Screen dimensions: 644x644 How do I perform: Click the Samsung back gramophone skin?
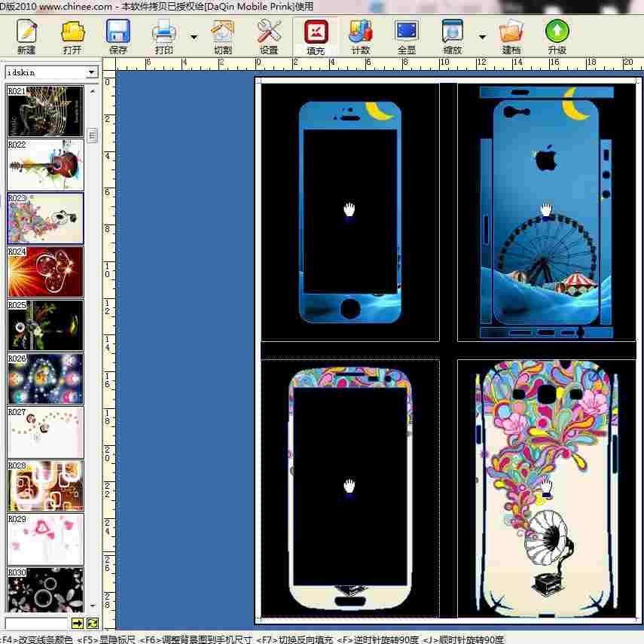point(546,489)
